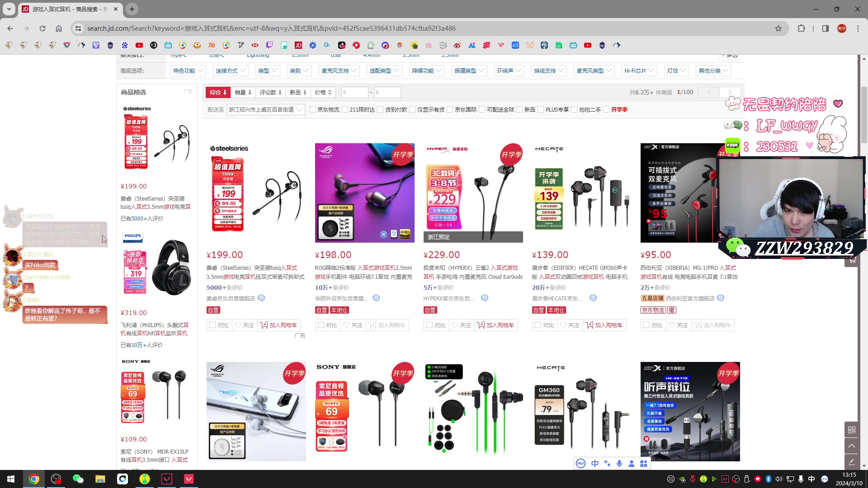
Task: Reload the page with the refresh icon
Action: click(42, 28)
